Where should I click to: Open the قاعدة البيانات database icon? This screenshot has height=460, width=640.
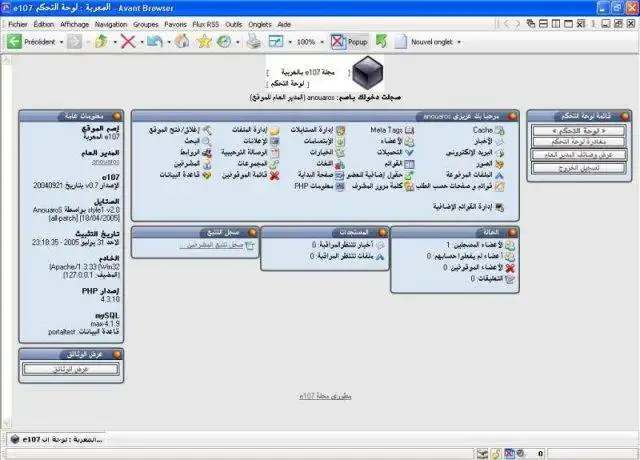(207, 176)
